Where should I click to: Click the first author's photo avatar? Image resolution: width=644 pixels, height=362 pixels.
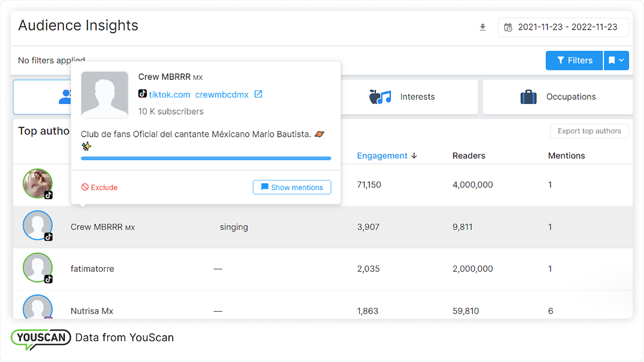point(38,184)
